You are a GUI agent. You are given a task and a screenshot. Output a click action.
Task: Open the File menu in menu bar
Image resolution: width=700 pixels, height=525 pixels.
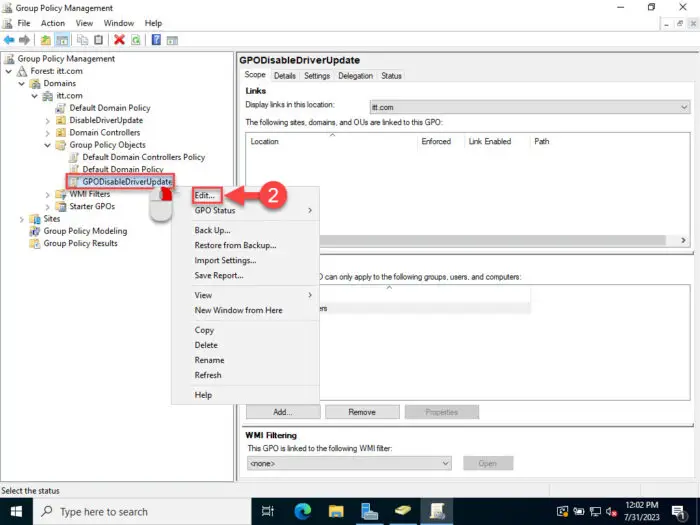point(24,23)
